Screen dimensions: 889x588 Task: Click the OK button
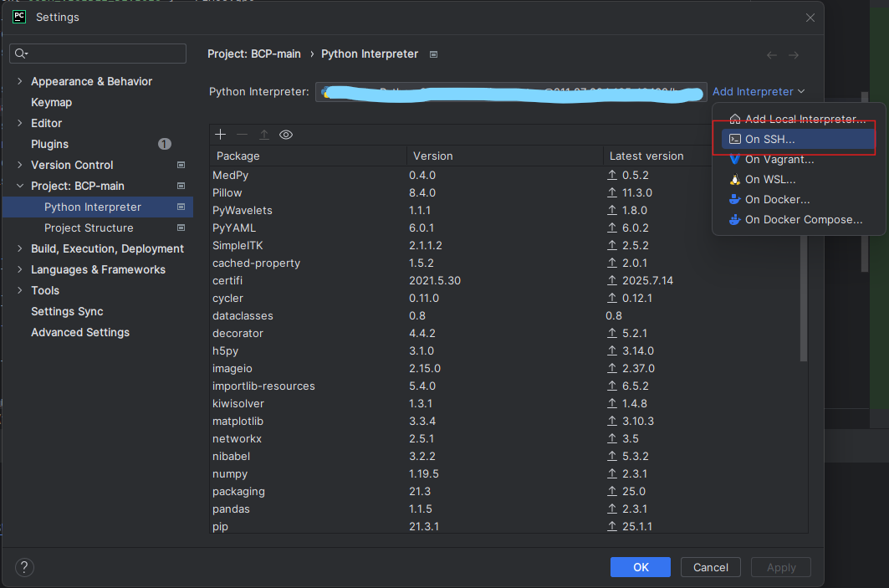tap(640, 567)
